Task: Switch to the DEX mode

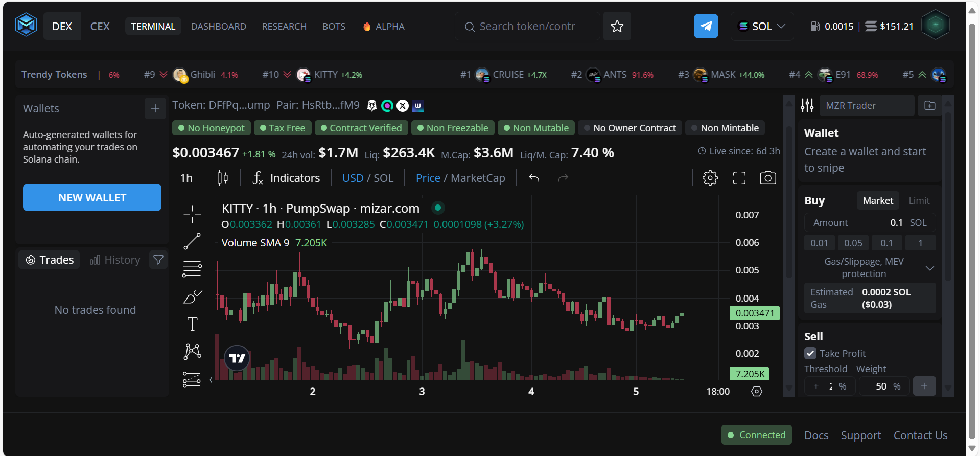Action: [x=62, y=26]
